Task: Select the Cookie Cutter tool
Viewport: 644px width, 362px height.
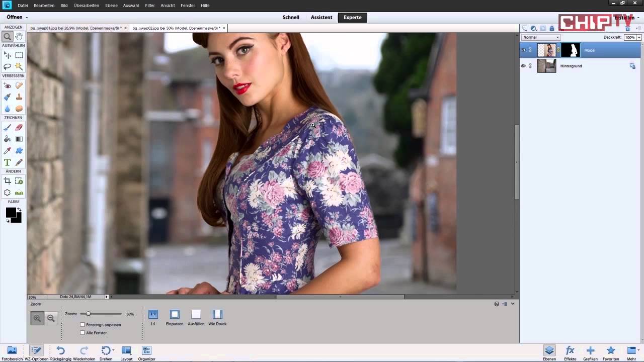Action: pyautogui.click(x=8, y=193)
